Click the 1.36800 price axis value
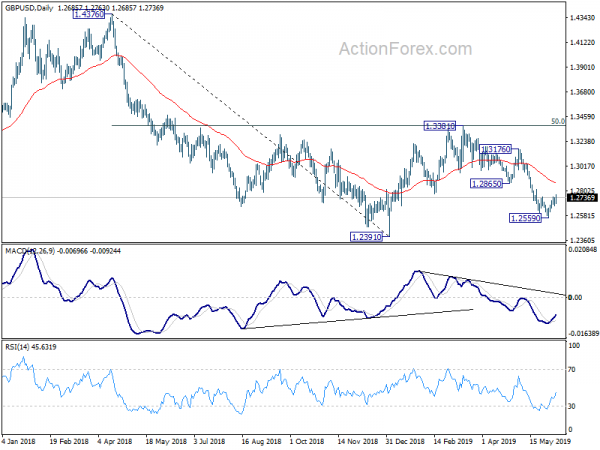Image resolution: width=600 pixels, height=450 pixels. (x=582, y=92)
